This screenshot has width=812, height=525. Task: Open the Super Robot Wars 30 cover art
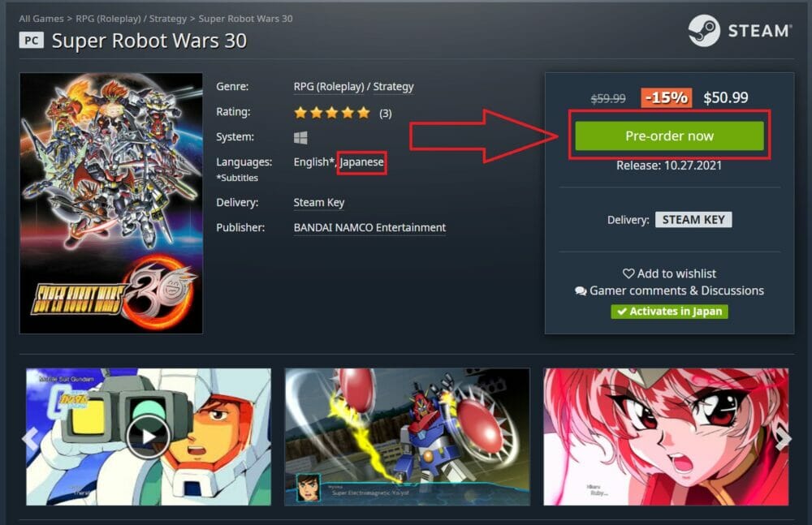(x=111, y=203)
